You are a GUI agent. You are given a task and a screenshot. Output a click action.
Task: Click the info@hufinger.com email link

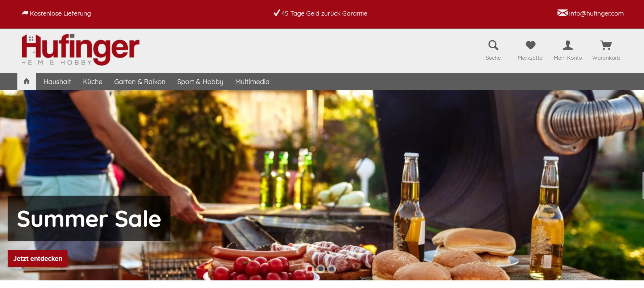pos(596,13)
